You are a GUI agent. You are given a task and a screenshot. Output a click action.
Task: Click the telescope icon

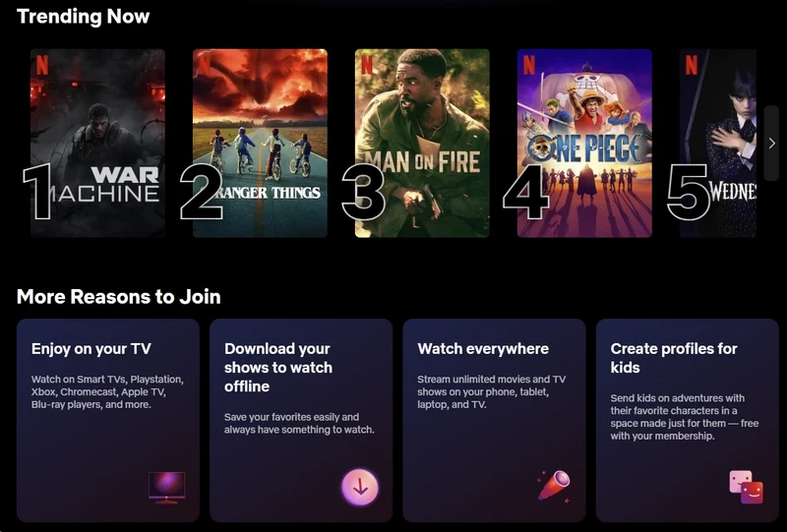point(554,486)
